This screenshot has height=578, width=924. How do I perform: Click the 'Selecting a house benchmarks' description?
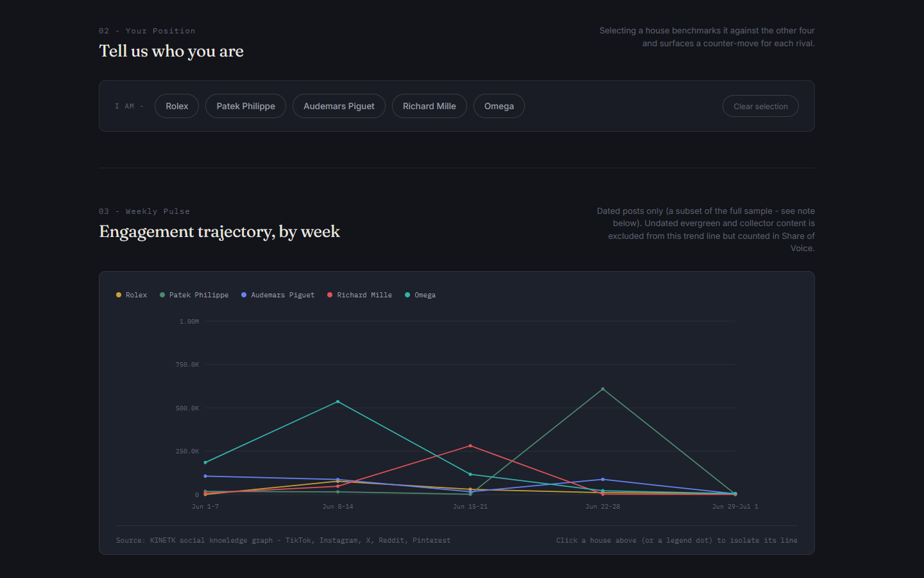click(707, 37)
